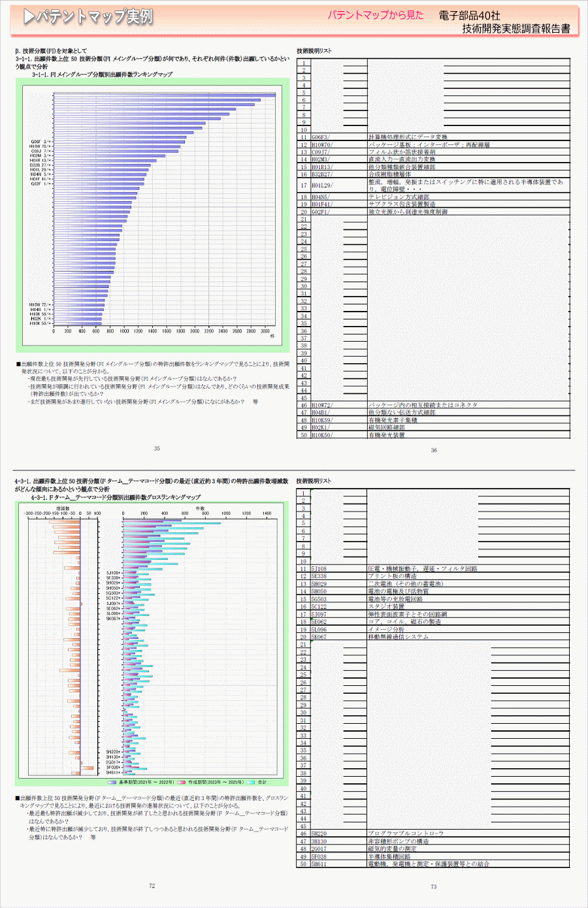Screen dimensions: 588x908
Task: Click page number 36 in the footer
Action: pos(433,450)
